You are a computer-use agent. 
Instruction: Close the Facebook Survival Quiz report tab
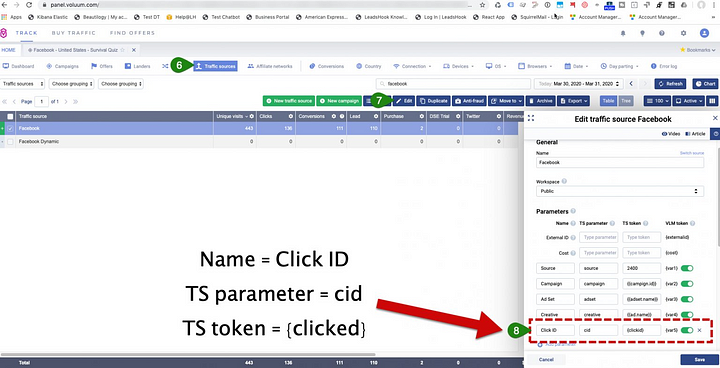(x=134, y=50)
